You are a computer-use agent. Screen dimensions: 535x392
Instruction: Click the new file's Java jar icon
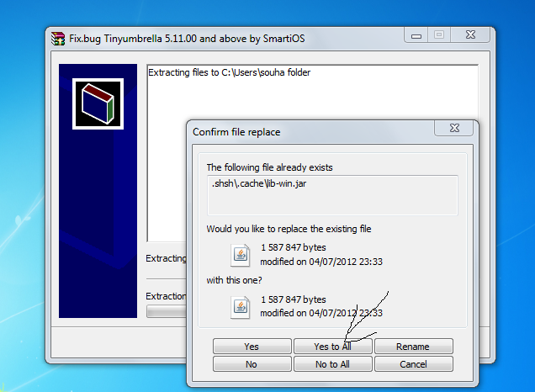(x=241, y=307)
